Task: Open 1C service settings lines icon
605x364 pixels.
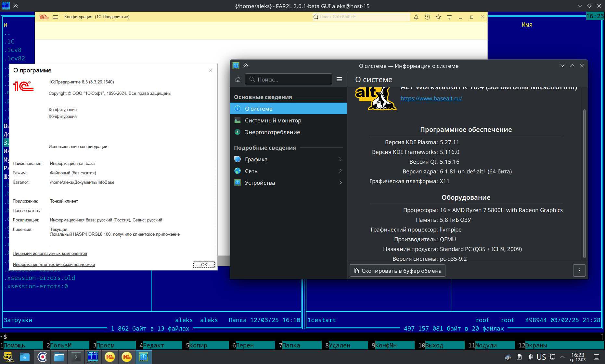Action: click(449, 17)
